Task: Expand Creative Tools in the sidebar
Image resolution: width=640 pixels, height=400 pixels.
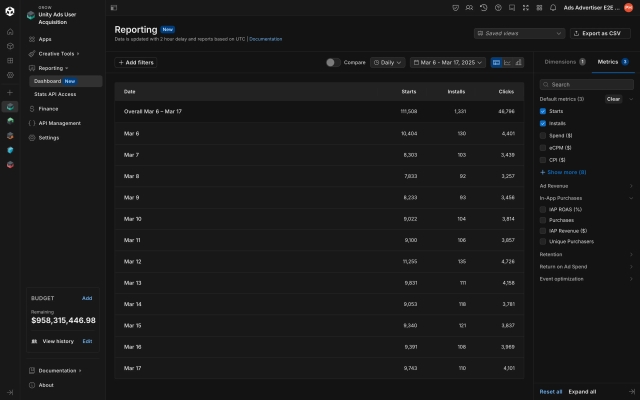Action: coord(56,54)
